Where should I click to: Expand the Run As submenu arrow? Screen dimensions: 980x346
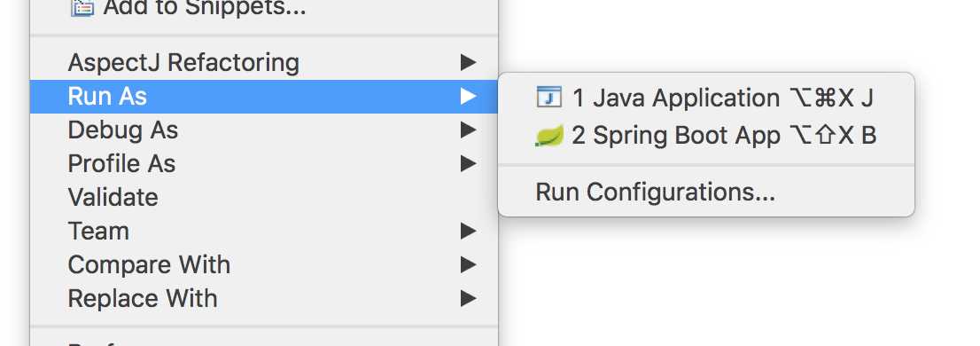tap(468, 97)
